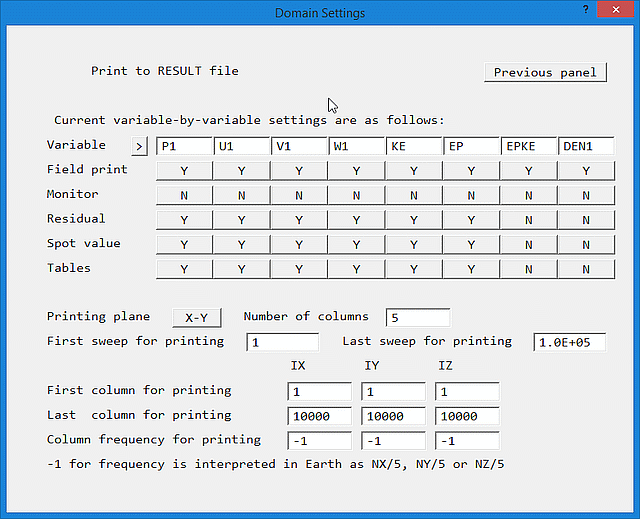Click the Number of columns field

tap(418, 317)
